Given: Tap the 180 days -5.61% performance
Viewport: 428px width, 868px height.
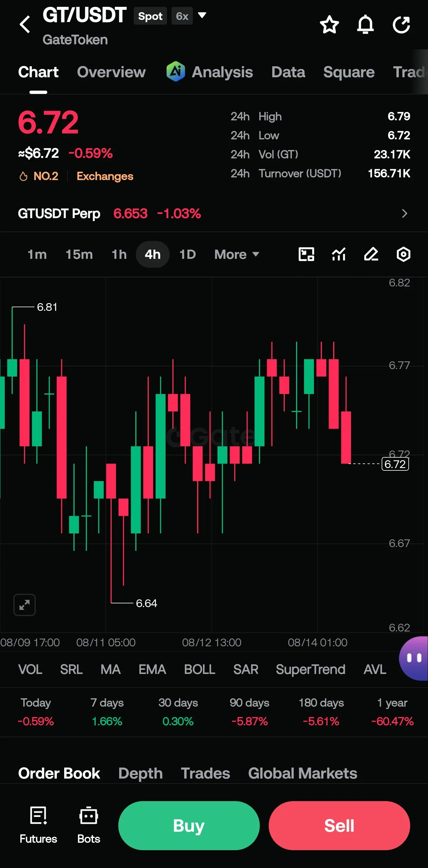Looking at the screenshot, I should (321, 712).
